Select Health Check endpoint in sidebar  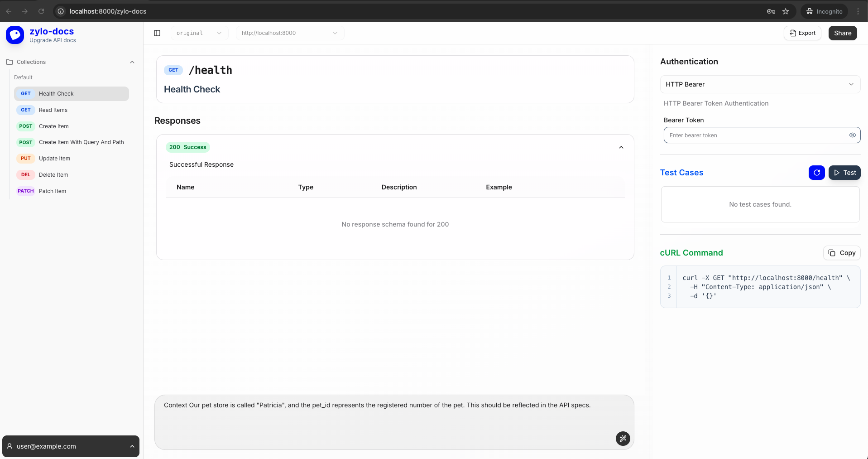[72, 94]
